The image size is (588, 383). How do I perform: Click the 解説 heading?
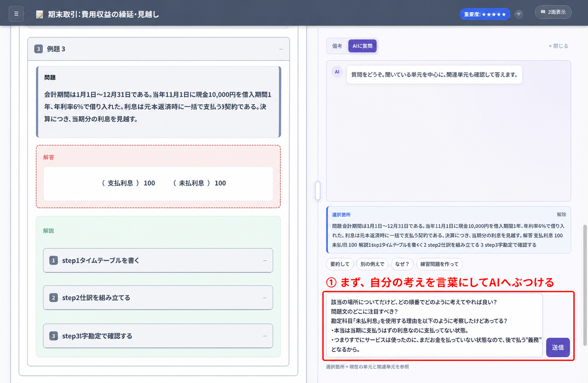tap(49, 231)
